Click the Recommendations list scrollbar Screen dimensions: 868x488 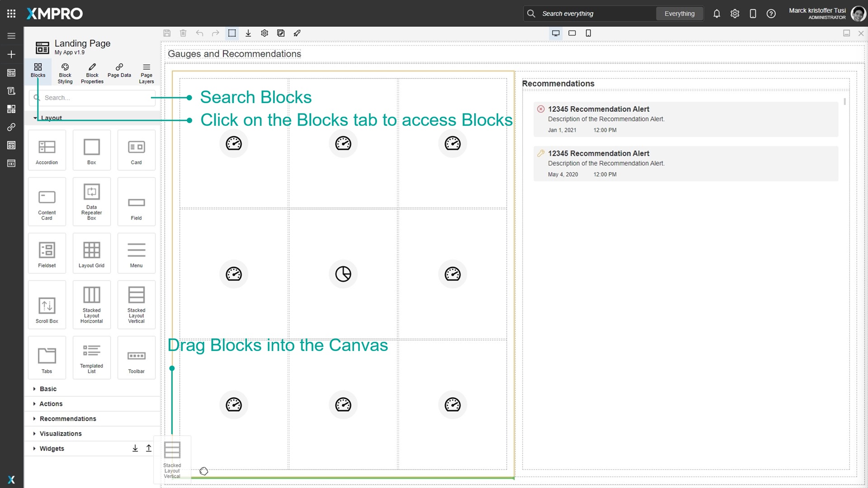tap(844, 102)
